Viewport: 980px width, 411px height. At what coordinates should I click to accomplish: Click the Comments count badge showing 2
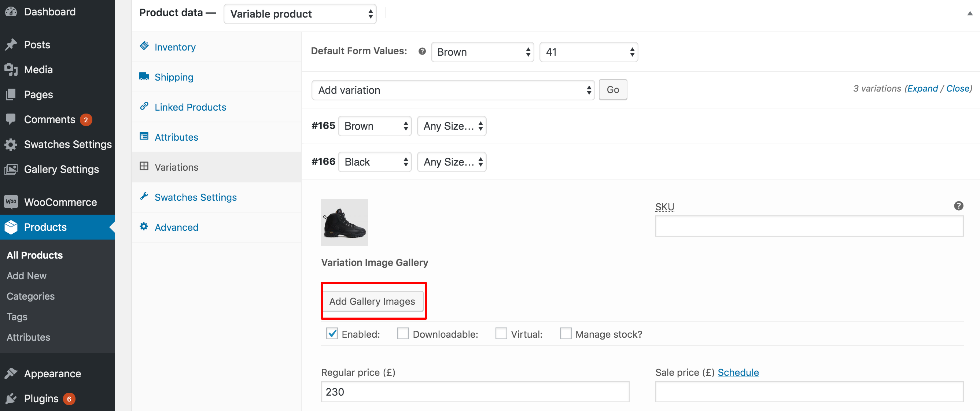(x=86, y=120)
